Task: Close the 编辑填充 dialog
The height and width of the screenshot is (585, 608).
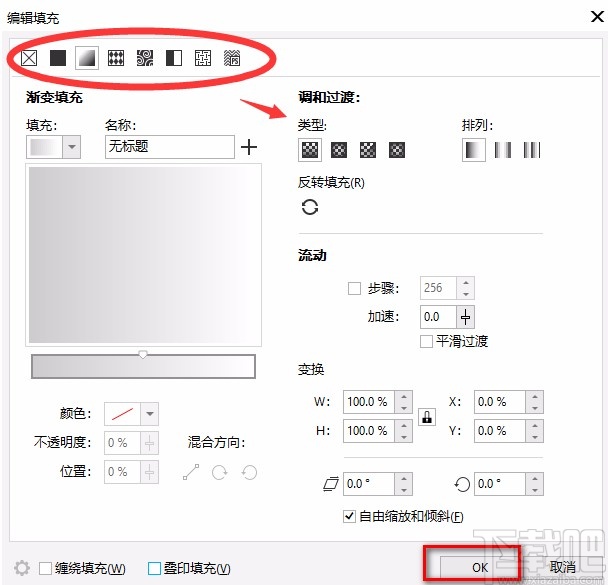Action: 597,17
